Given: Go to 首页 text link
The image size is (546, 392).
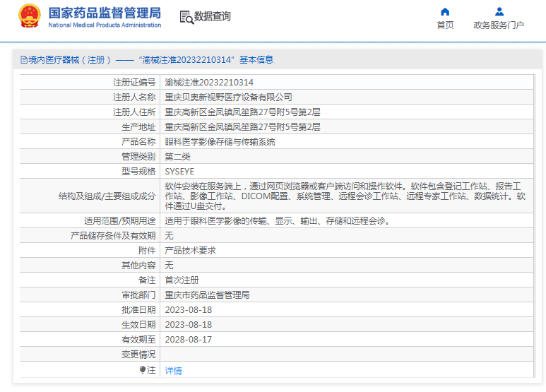Looking at the screenshot, I should [x=445, y=25].
